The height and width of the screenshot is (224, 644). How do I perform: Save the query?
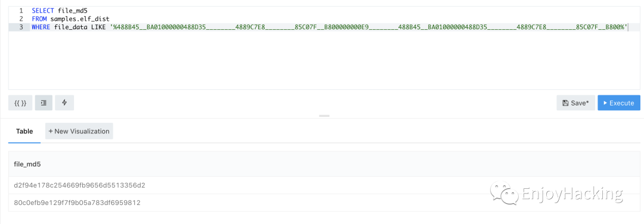pyautogui.click(x=575, y=103)
